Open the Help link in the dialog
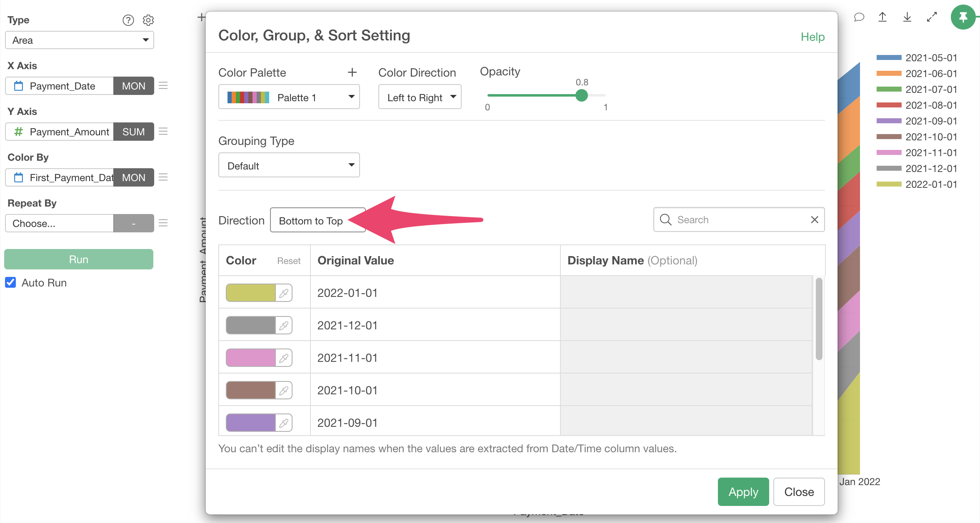 [x=812, y=37]
